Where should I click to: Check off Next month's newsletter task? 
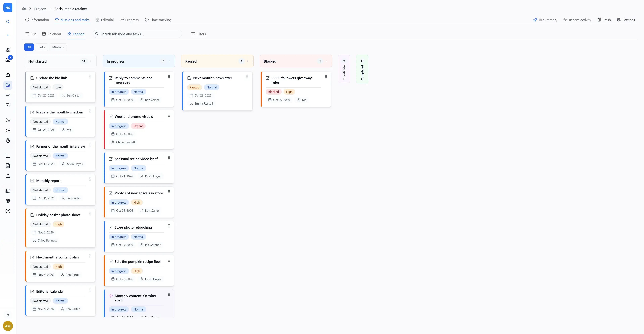click(x=189, y=78)
